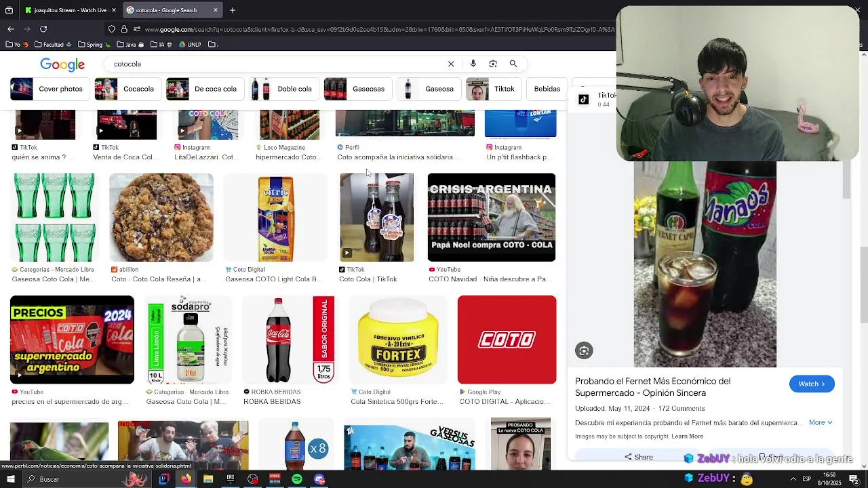Filter images by Cover photos chip

[49, 89]
